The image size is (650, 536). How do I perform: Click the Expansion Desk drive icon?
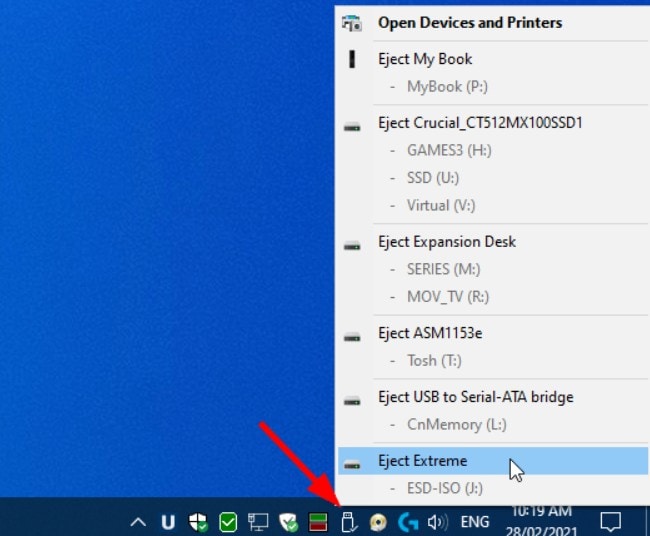coord(352,246)
